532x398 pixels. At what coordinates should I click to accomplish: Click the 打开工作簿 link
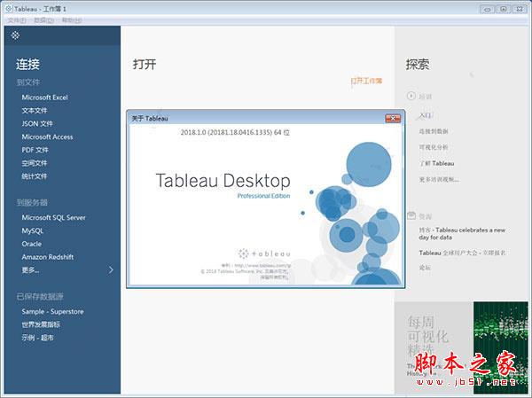coord(366,81)
